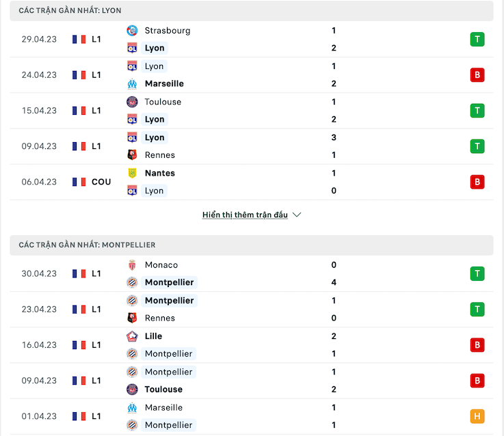Open the 'Hiển thị thêm trận đấu' link
The width and height of the screenshot is (504, 436).
[x=245, y=215]
